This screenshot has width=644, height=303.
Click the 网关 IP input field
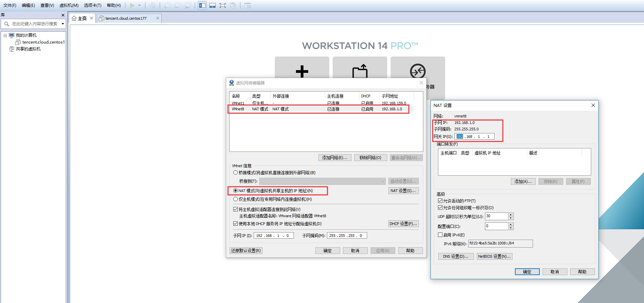(x=474, y=137)
